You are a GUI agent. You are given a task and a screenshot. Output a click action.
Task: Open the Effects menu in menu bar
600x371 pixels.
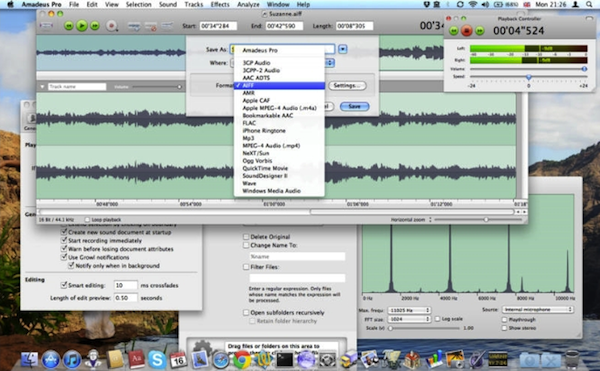click(x=220, y=4)
